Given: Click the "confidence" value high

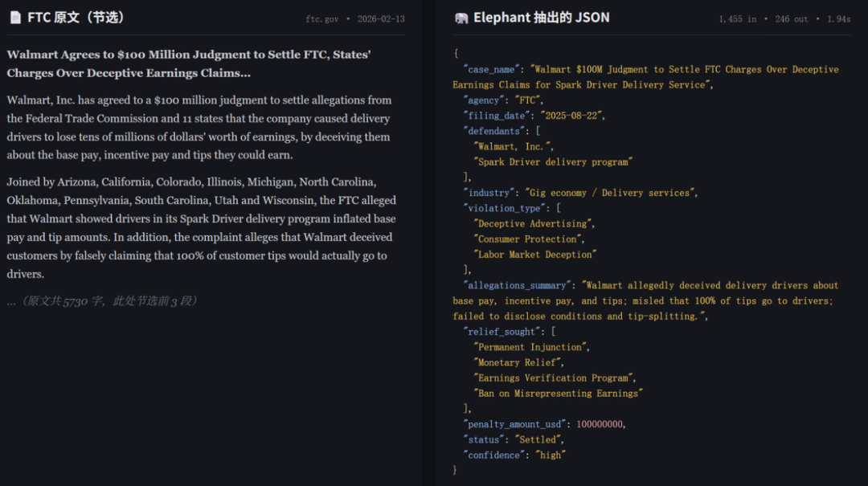Looking at the screenshot, I should point(551,455).
